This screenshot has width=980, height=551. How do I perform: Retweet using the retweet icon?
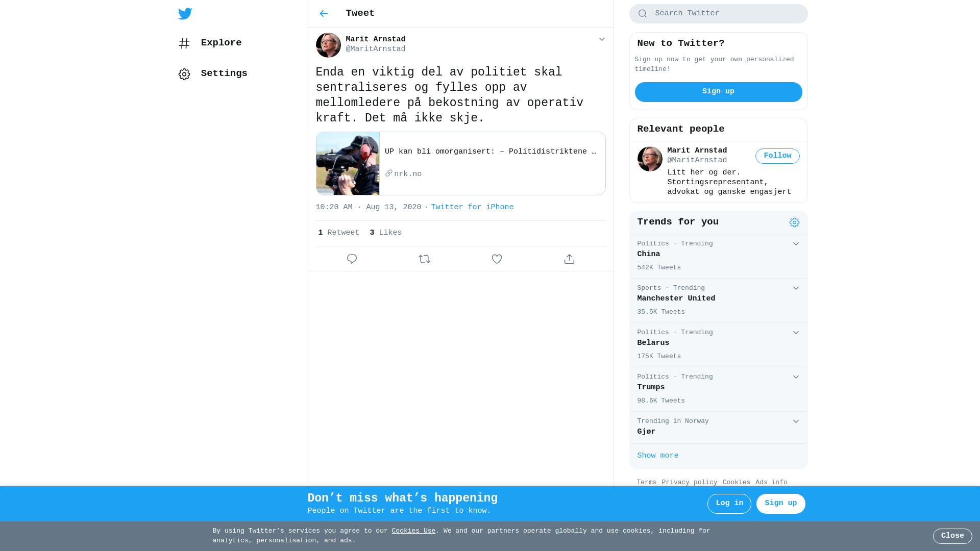pos(424,259)
